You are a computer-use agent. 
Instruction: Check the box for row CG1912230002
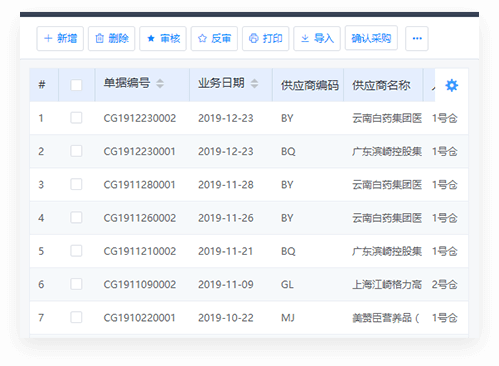(76, 118)
